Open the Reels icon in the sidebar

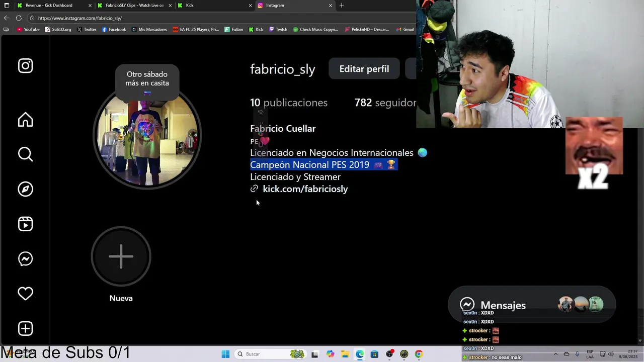(x=26, y=224)
